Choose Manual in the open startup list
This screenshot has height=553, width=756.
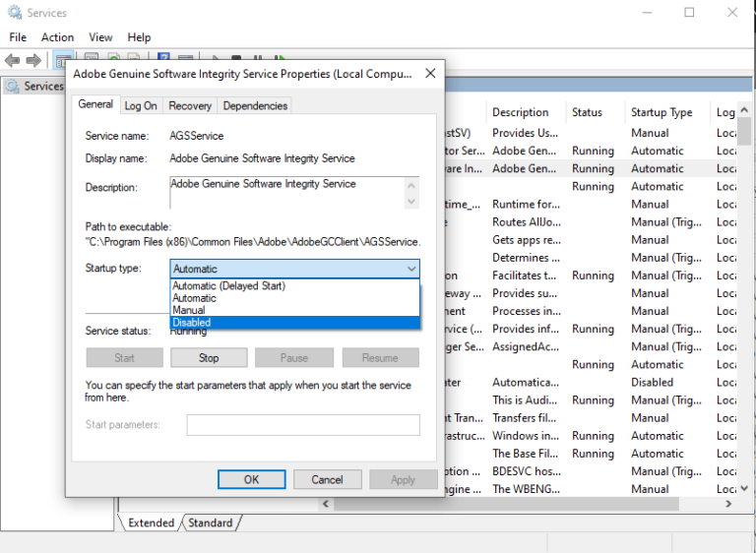click(x=295, y=310)
